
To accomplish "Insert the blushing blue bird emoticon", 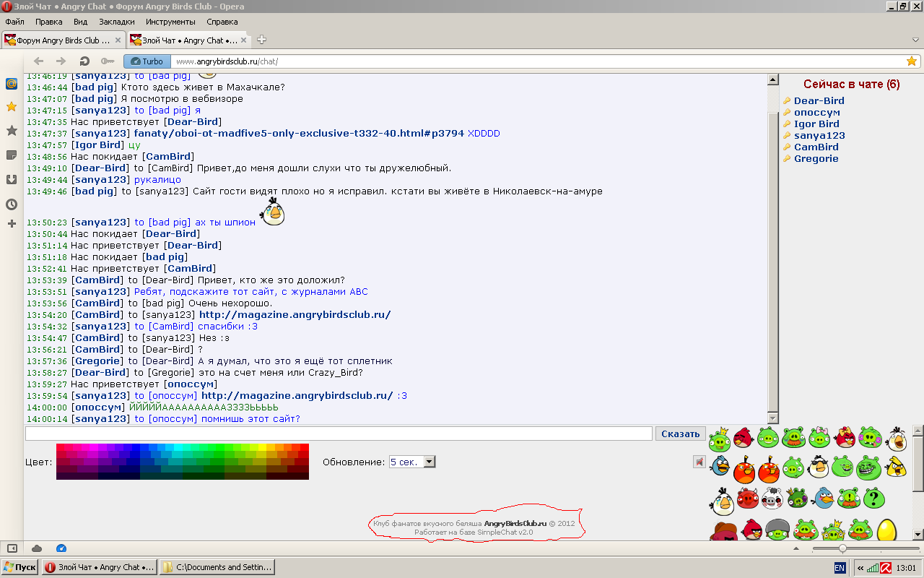I will pyautogui.click(x=823, y=497).
